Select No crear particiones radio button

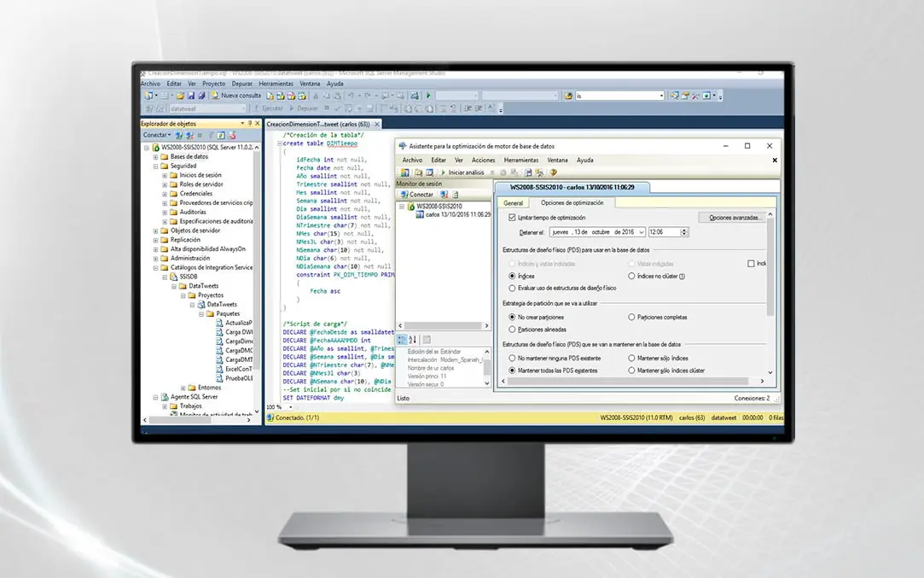click(512, 318)
